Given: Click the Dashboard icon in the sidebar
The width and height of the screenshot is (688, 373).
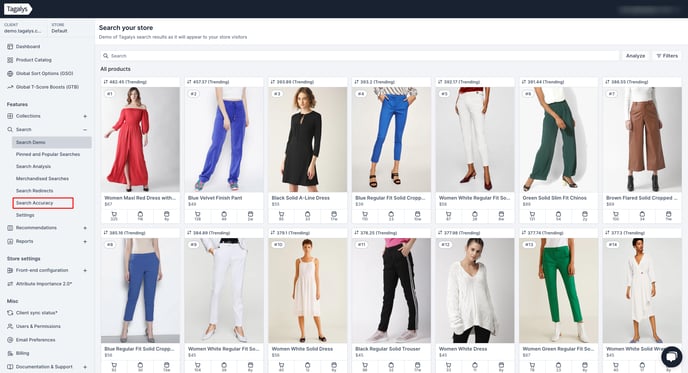Looking at the screenshot, I should click(10, 47).
